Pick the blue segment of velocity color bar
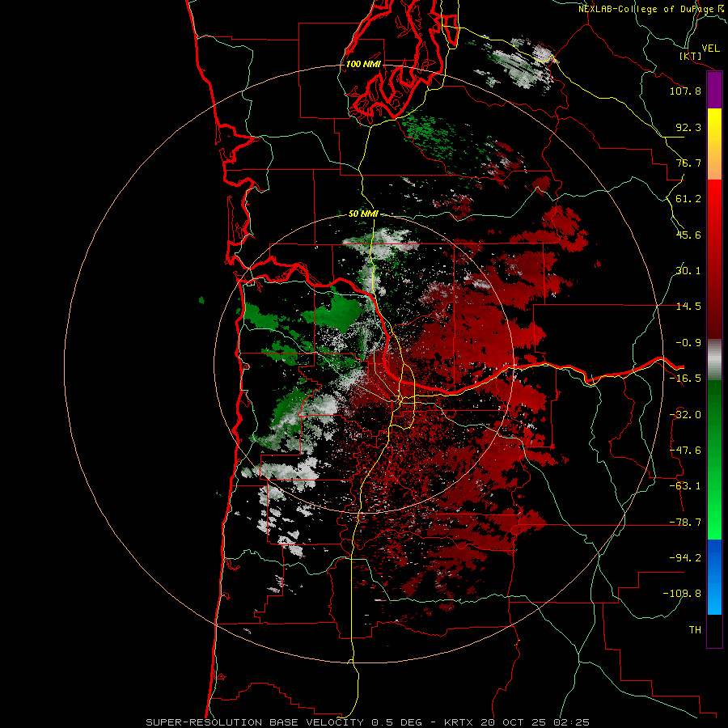 [714, 577]
